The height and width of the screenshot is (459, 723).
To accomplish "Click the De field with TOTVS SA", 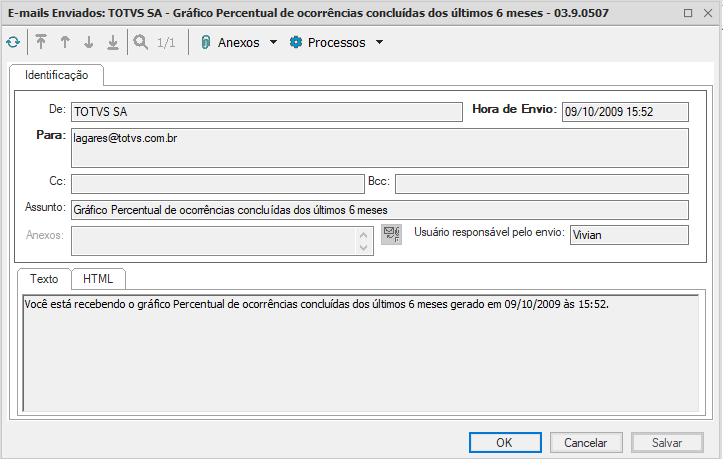I will coord(267,112).
